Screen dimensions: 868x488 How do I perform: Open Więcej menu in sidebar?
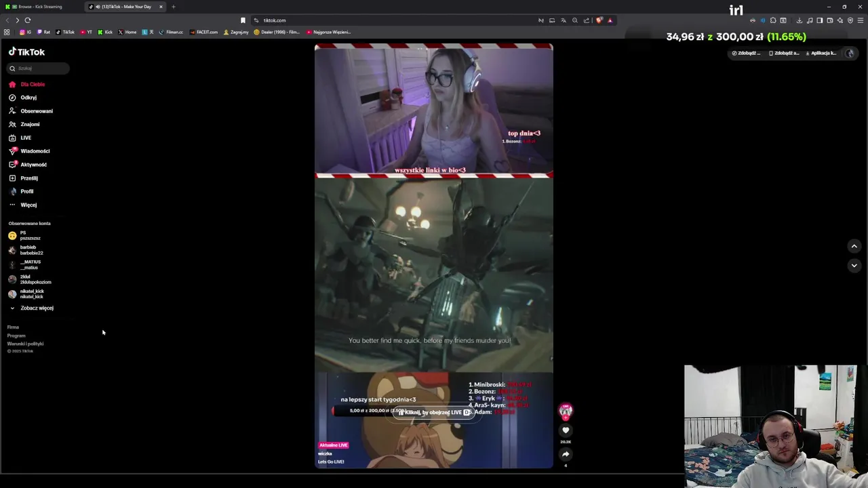tap(22, 205)
